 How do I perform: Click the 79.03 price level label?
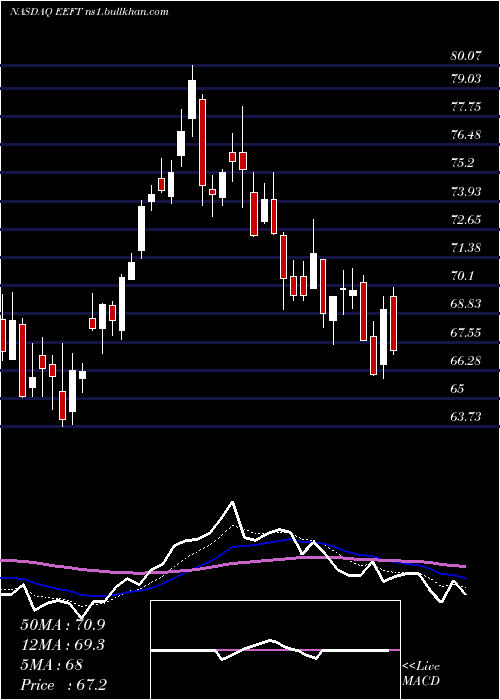tap(466, 79)
